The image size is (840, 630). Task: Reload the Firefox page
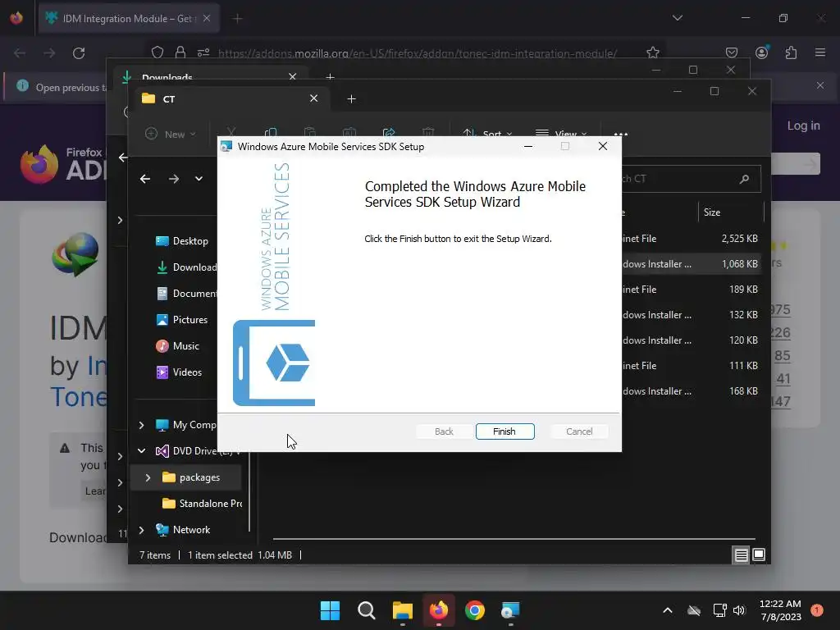tap(79, 53)
